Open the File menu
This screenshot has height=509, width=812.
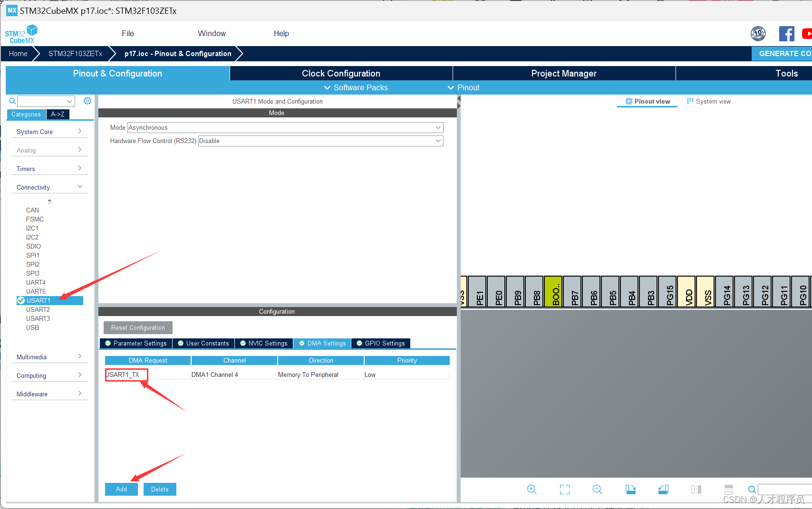pos(128,33)
